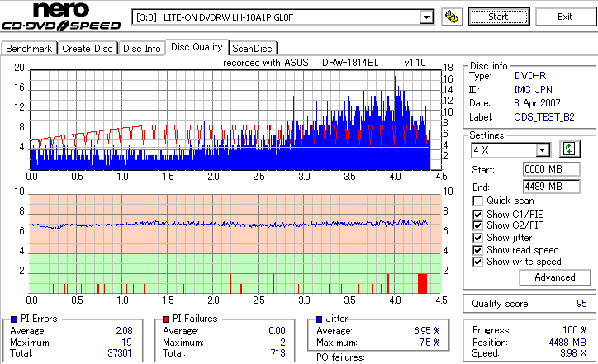
Task: Click the Start 0000 MB field
Action: pos(552,169)
